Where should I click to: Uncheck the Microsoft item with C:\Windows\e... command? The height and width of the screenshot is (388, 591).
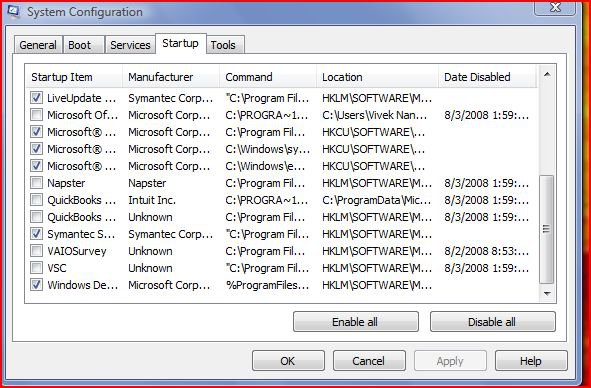pos(36,166)
